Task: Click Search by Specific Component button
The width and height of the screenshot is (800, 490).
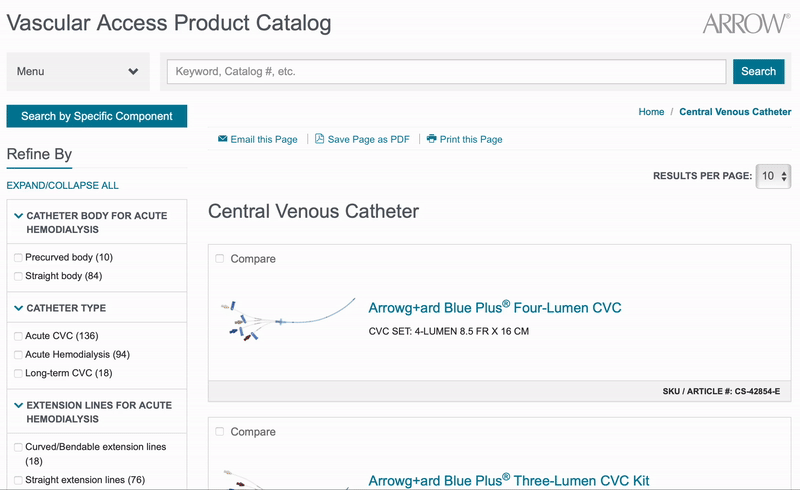Action: (97, 116)
